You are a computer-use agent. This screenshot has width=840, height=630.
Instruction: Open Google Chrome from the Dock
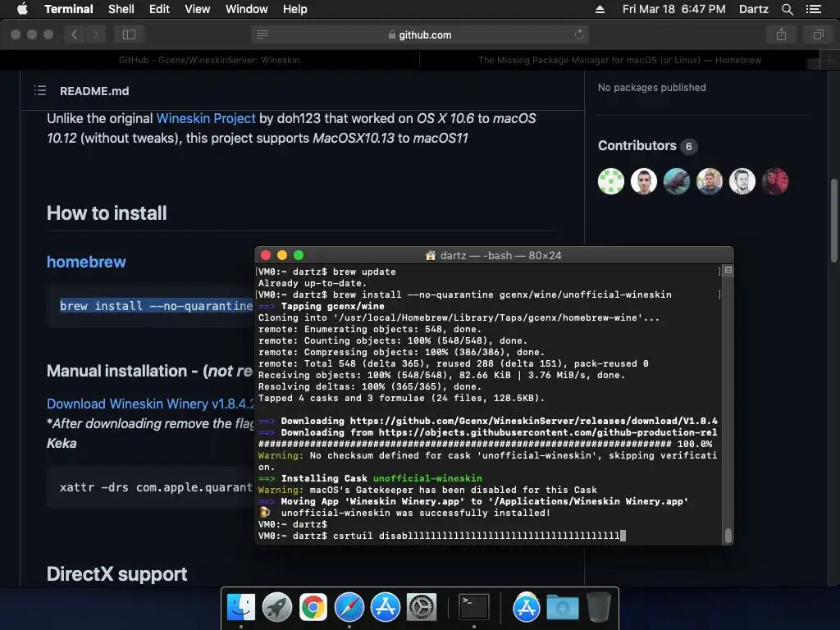pyautogui.click(x=313, y=608)
